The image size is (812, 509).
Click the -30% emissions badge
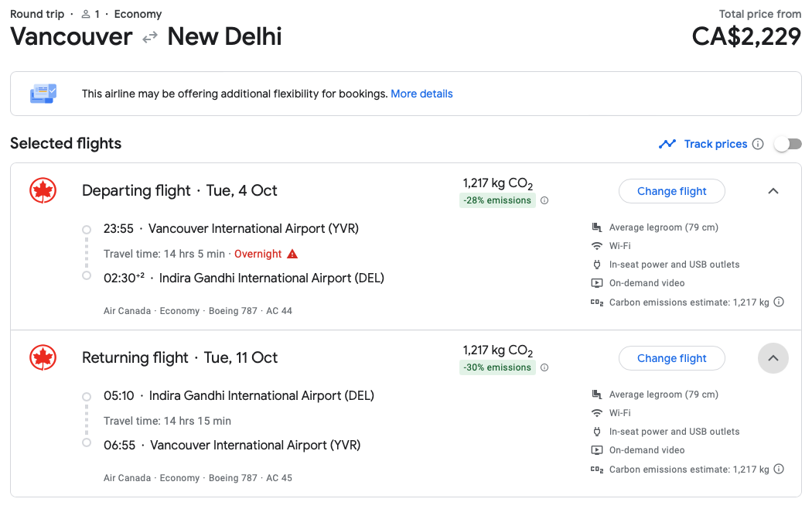pyautogui.click(x=497, y=367)
